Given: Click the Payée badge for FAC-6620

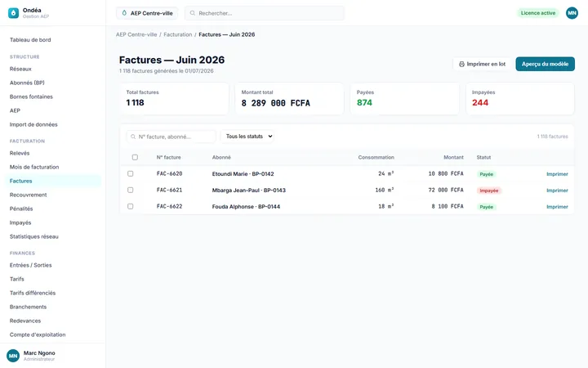Looking at the screenshot, I should (x=487, y=174).
